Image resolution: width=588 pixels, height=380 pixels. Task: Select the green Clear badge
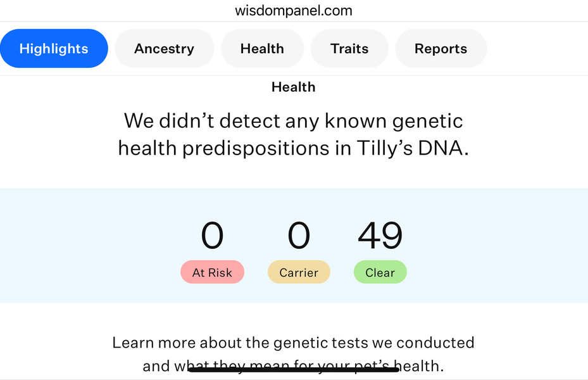click(x=380, y=272)
